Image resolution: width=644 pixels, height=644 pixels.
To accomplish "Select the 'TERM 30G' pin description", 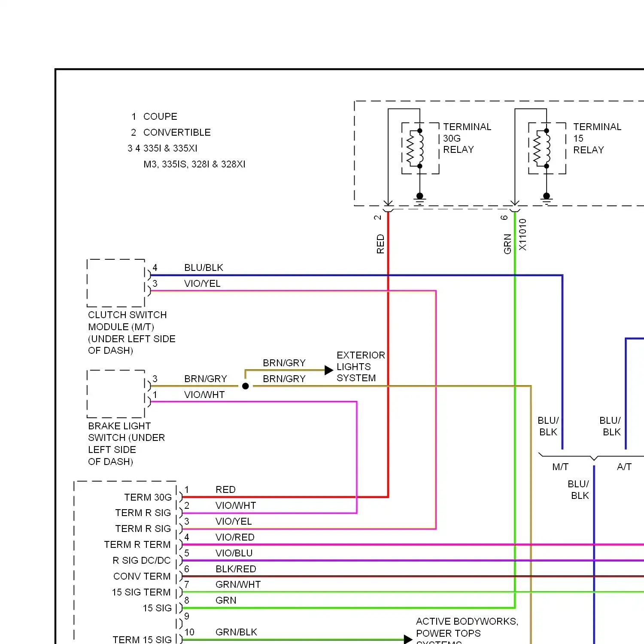I will tap(148, 497).
